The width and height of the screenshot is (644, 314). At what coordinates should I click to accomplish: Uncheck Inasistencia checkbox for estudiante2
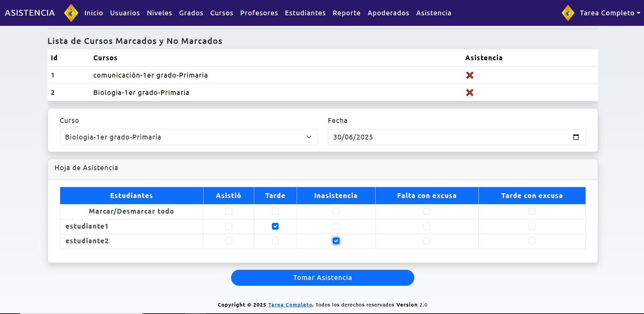pos(336,241)
